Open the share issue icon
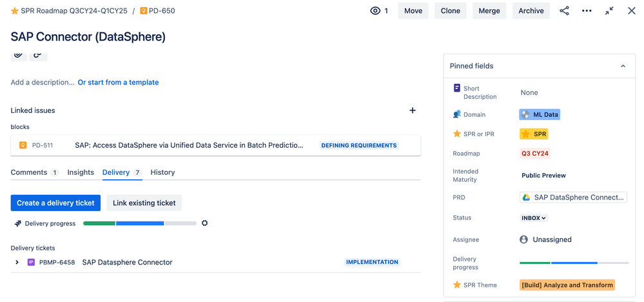This screenshot has width=644, height=302. tap(564, 11)
